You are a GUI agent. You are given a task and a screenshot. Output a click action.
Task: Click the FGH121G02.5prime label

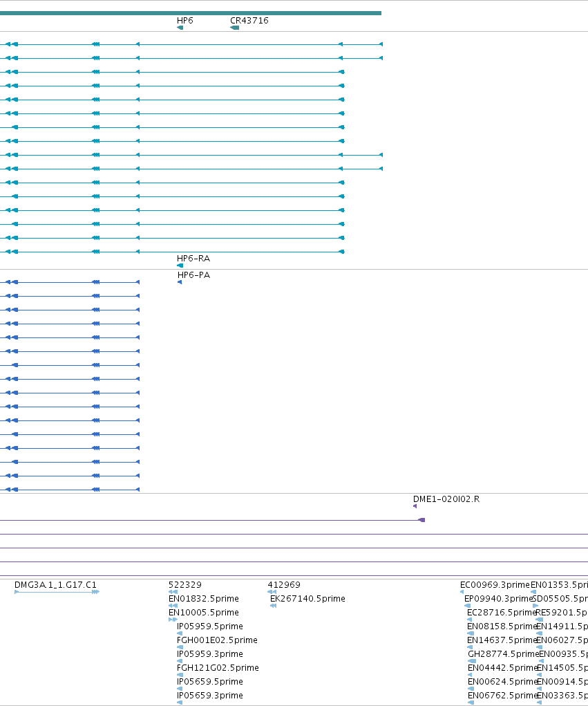click(x=218, y=668)
